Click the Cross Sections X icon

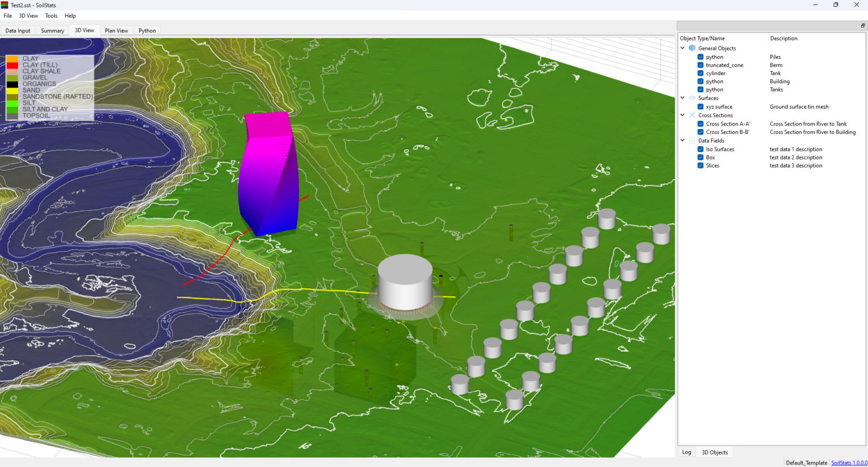692,115
